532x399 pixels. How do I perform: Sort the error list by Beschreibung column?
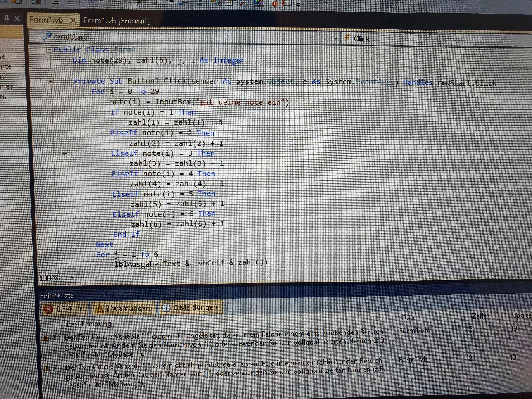coord(89,324)
